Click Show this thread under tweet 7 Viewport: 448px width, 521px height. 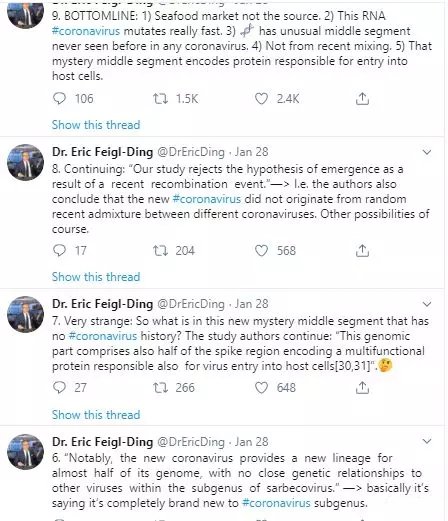pos(96,415)
